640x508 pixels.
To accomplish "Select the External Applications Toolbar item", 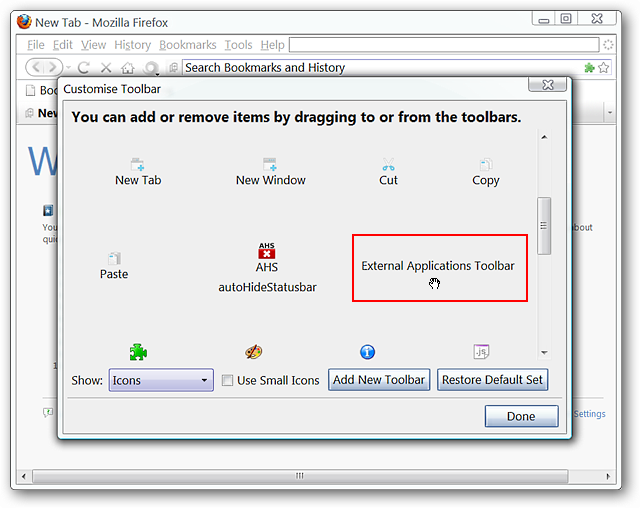I will (438, 266).
